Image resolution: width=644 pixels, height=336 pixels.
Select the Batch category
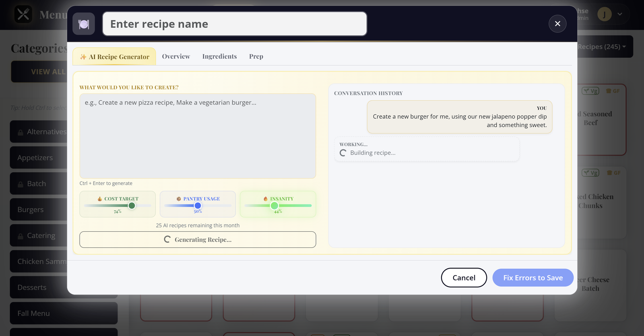click(x=39, y=183)
